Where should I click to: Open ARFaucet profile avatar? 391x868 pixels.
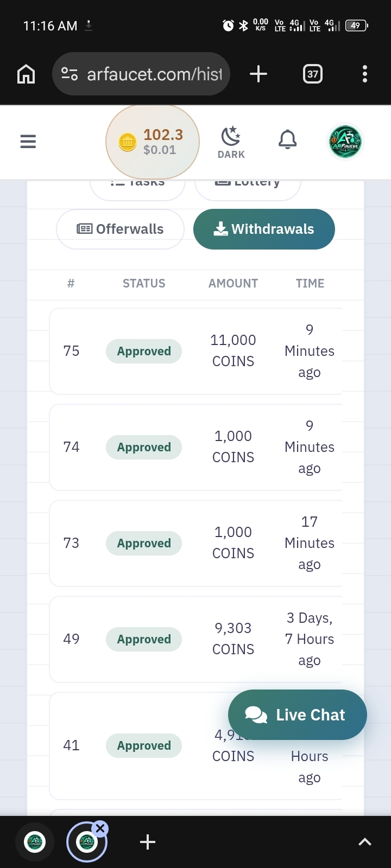(345, 142)
